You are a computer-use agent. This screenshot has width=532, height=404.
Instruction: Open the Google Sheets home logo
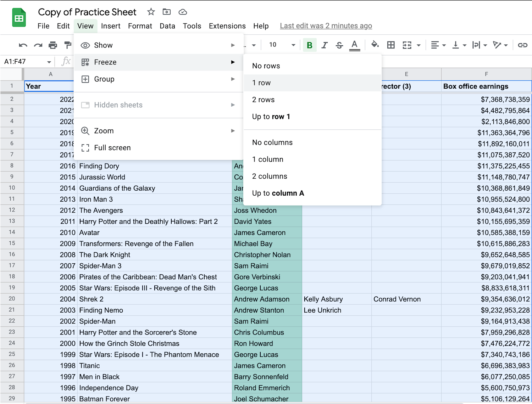19,18
